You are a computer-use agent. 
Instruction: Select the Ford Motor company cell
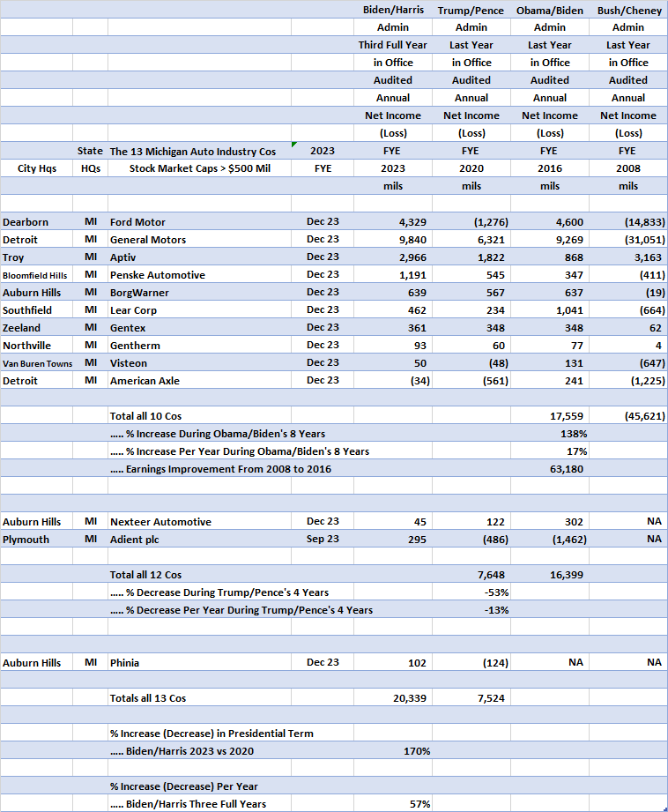click(x=199, y=221)
